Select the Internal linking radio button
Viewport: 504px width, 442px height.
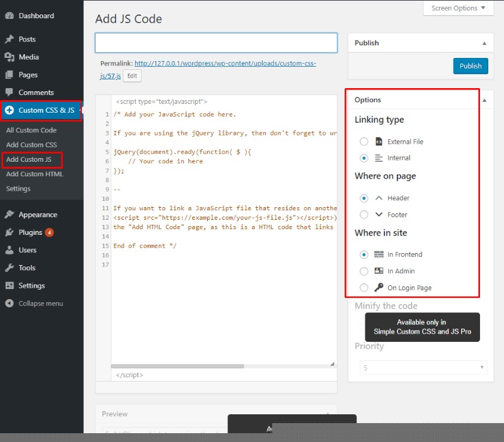364,158
